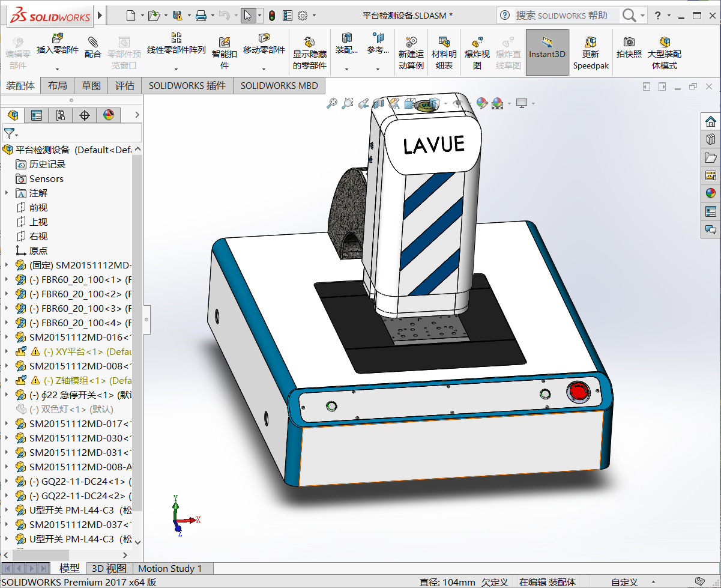
Task: Click the search magnifier button
Action: tap(629, 16)
